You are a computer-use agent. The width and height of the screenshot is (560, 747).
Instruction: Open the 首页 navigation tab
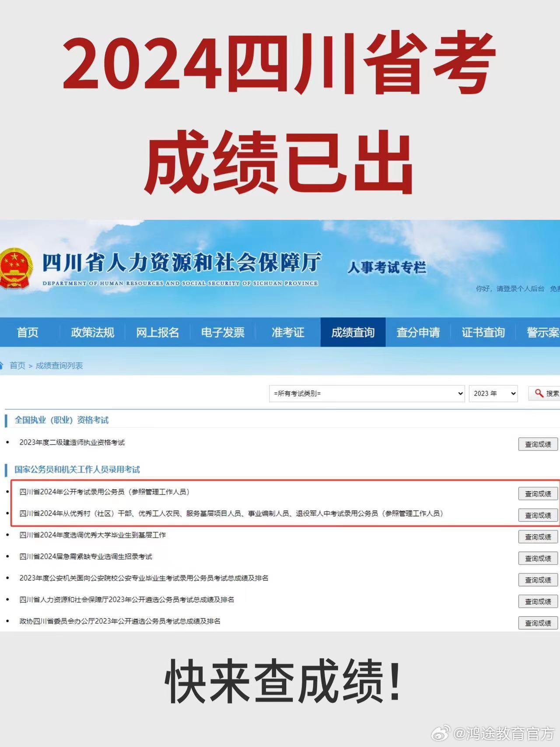(x=28, y=332)
